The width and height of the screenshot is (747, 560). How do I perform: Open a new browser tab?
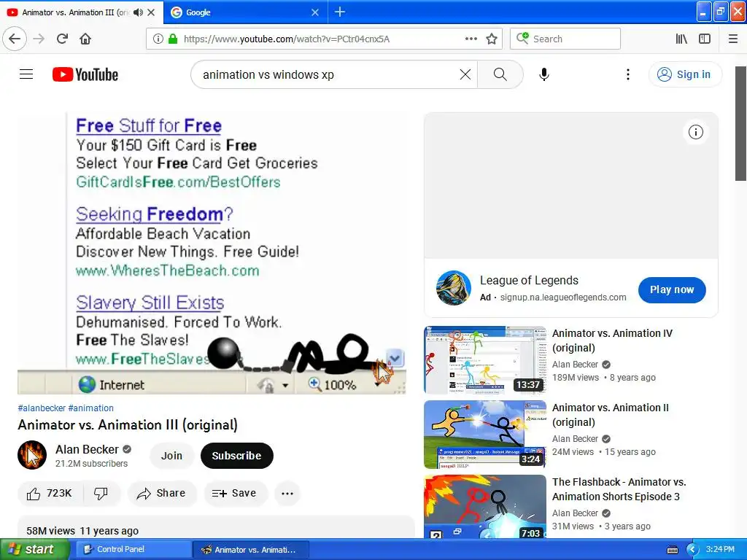point(340,12)
